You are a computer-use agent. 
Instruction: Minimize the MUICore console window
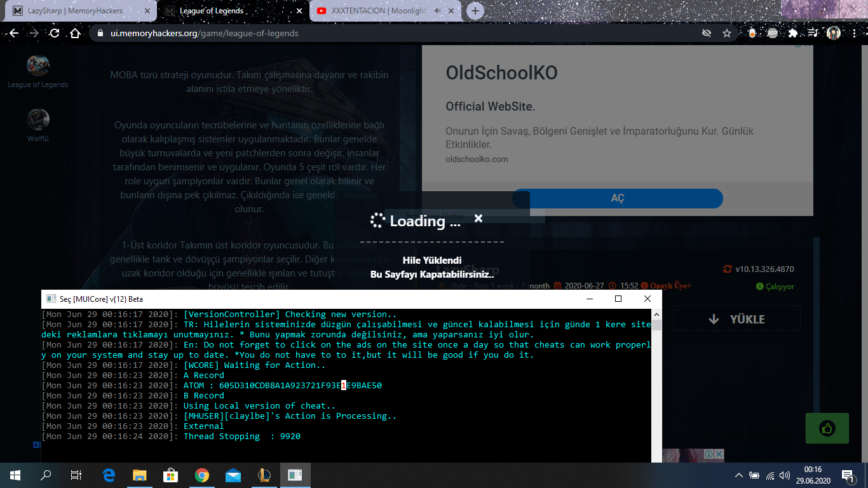pyautogui.click(x=588, y=299)
